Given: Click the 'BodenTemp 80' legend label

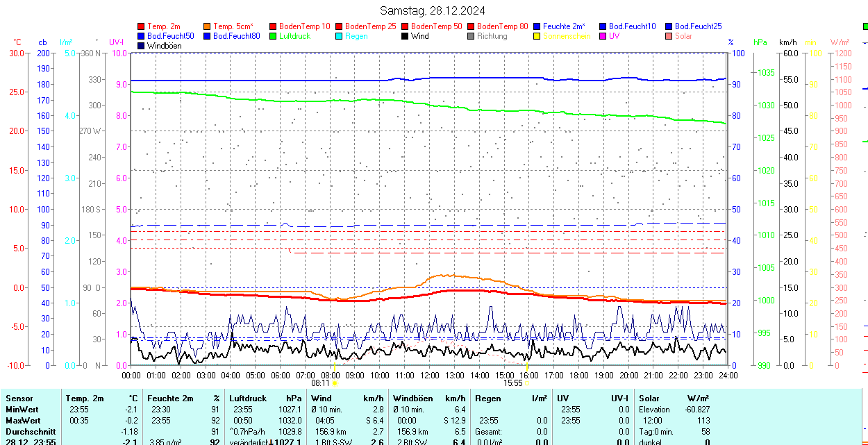Looking at the screenshot, I should (503, 26).
